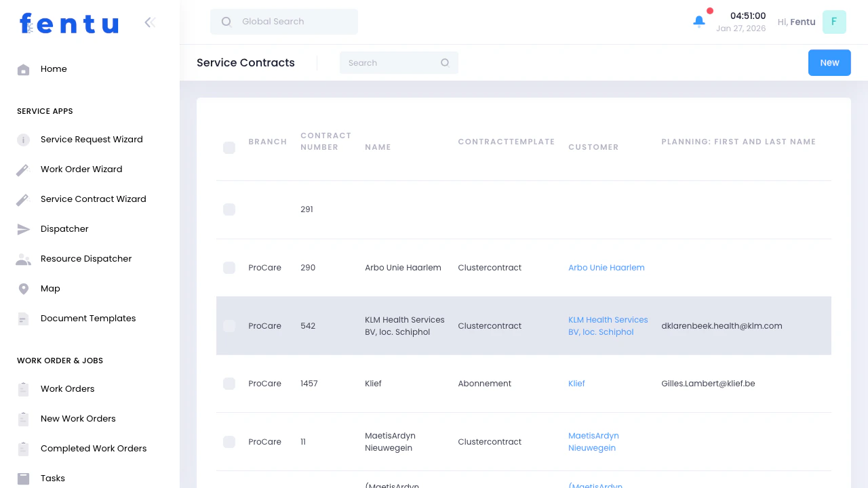The height and width of the screenshot is (488, 868).
Task: Click the Fentu user avatar
Action: [834, 22]
